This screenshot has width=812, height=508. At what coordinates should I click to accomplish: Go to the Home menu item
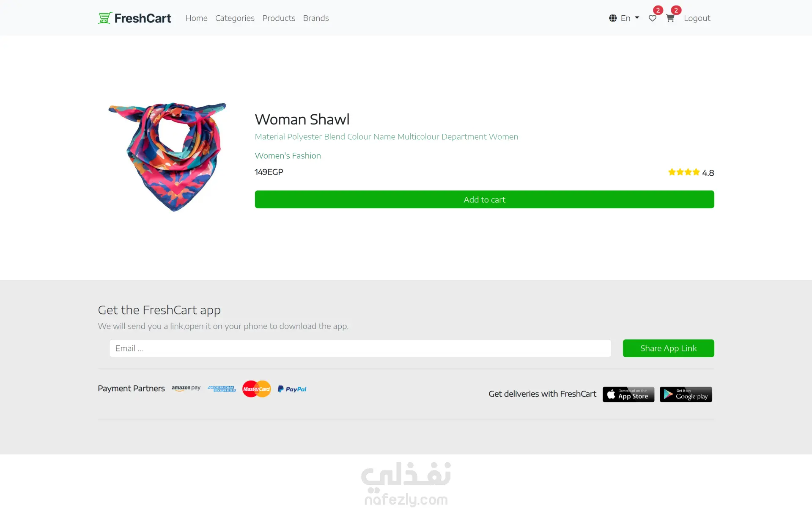point(196,18)
